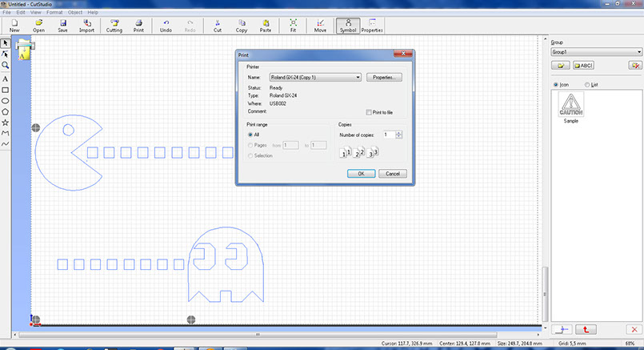Click OK in the Print dialog
Viewport: 644px width, 350px height.
[x=361, y=174]
